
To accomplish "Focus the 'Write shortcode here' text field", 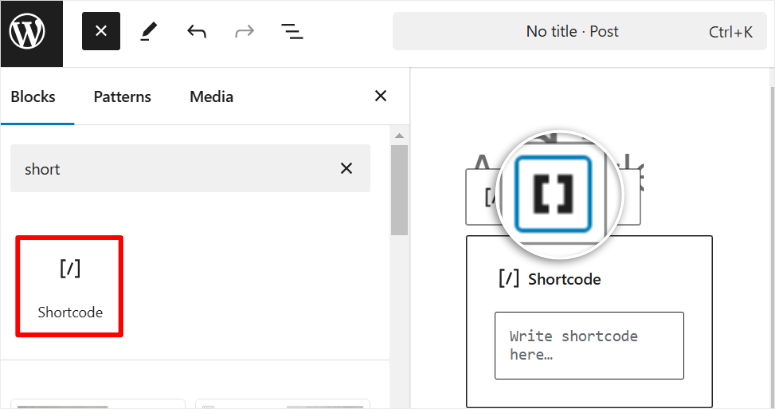I will pos(589,345).
